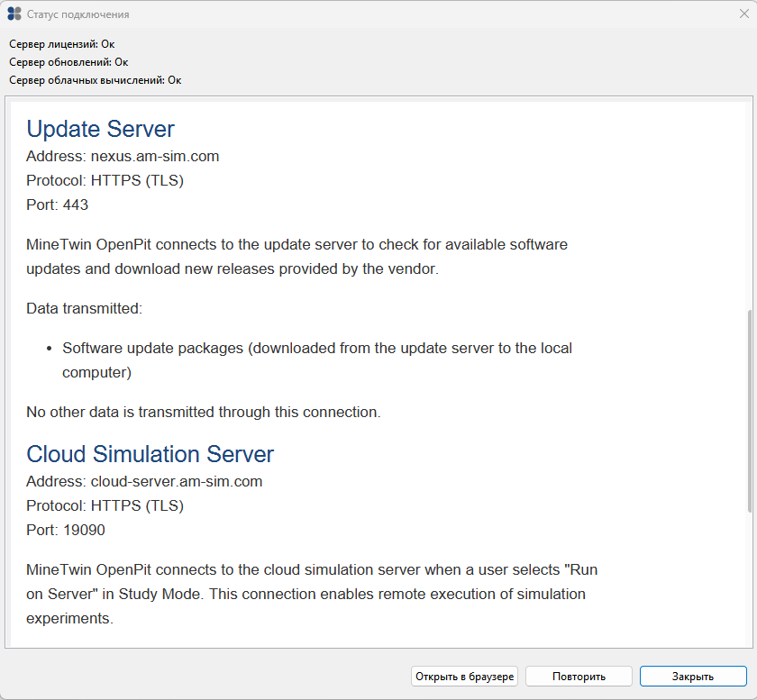This screenshot has width=757, height=700.
Task: Click "Address: cloud-server.am-sim.com" line
Action: pos(144,481)
